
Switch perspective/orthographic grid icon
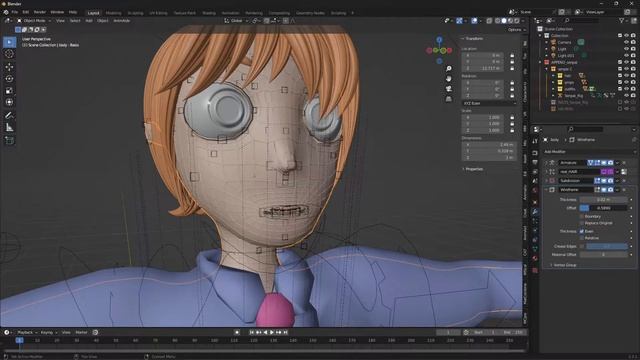(449, 99)
